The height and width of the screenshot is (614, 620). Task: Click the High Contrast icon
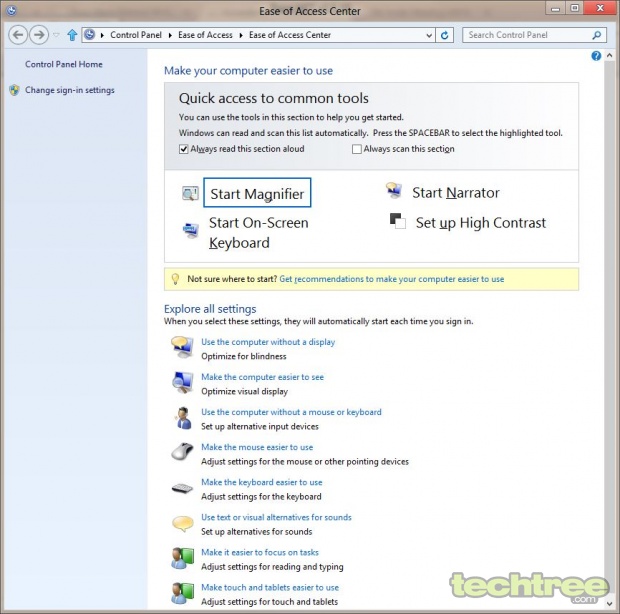coord(397,221)
